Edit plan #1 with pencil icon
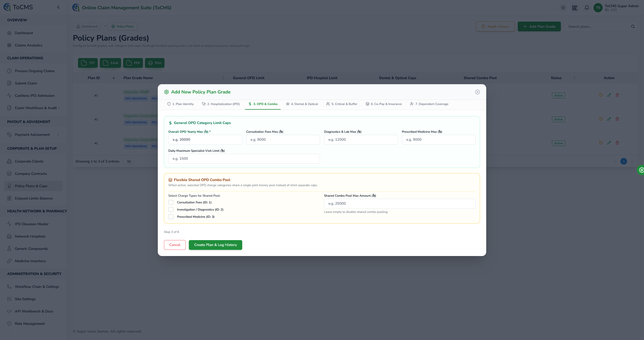The height and width of the screenshot is (340, 644). (609, 143)
